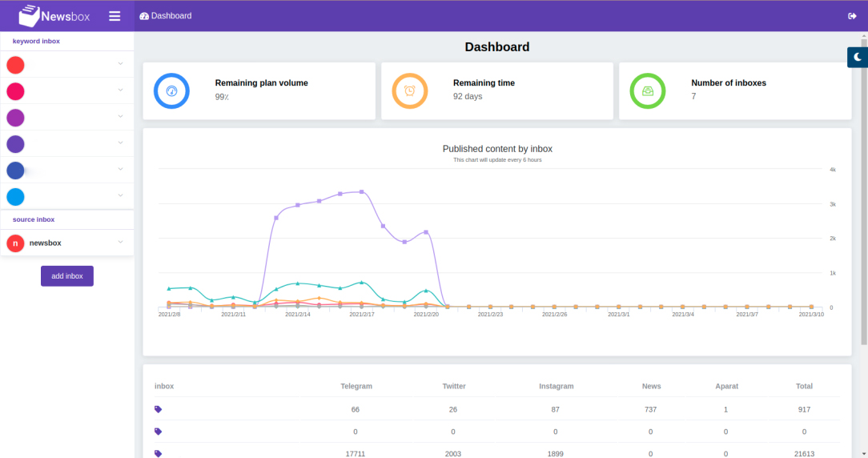
Task: Expand the dark blue keyword inbox chevron
Action: click(x=120, y=169)
